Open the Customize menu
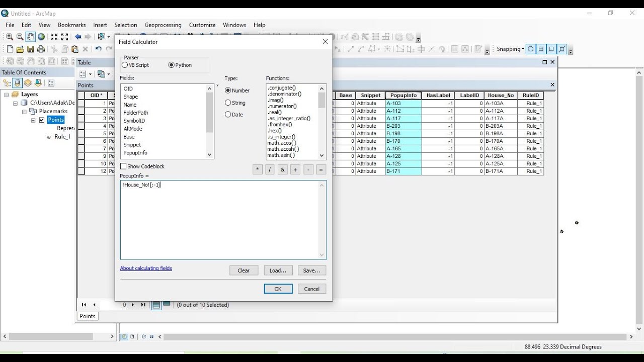Image resolution: width=644 pixels, height=362 pixels. click(x=202, y=25)
